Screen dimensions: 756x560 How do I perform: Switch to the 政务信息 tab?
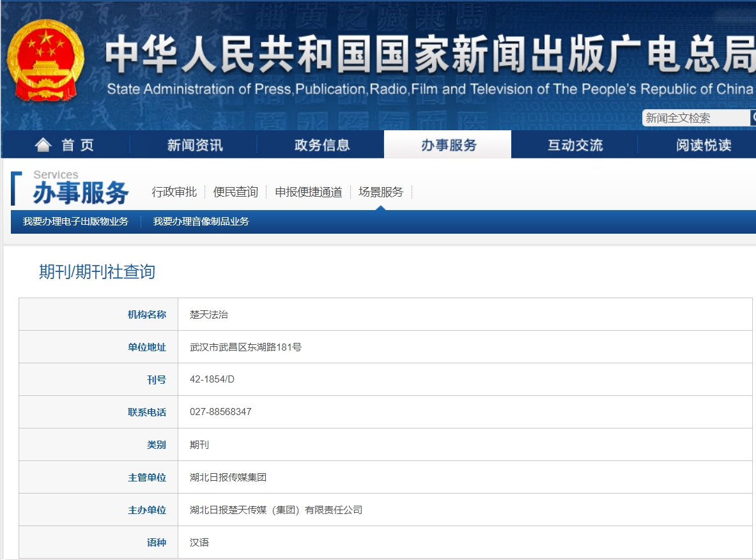click(x=322, y=145)
